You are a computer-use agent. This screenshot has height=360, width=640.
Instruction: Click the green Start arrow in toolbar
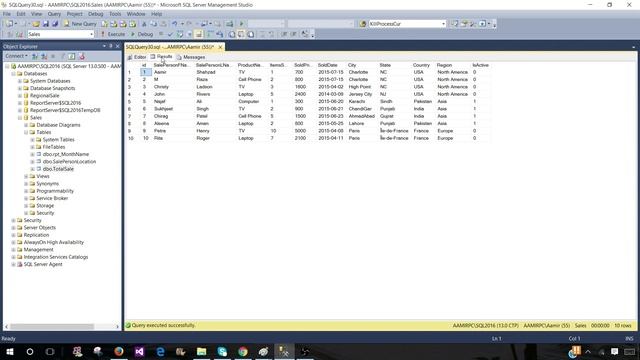point(242,24)
